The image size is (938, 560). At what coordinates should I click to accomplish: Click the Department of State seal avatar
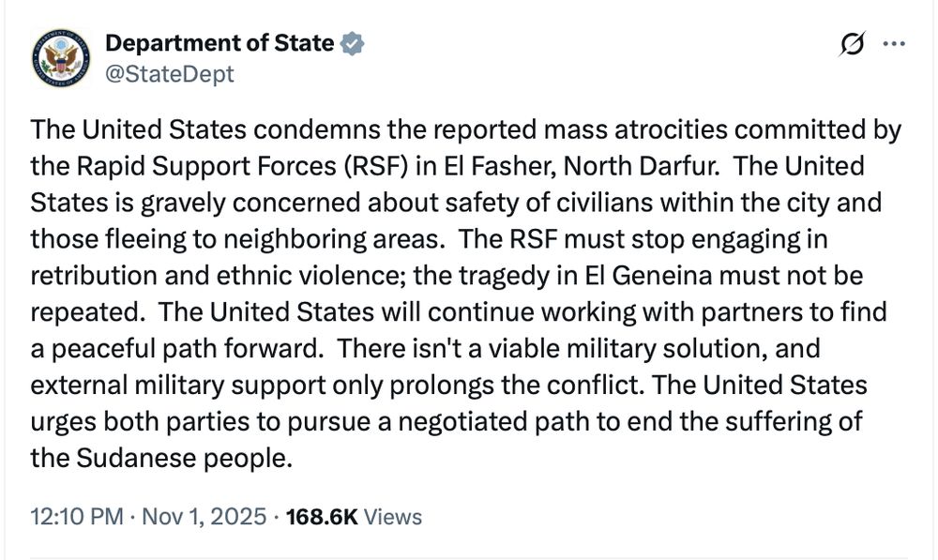(x=60, y=58)
